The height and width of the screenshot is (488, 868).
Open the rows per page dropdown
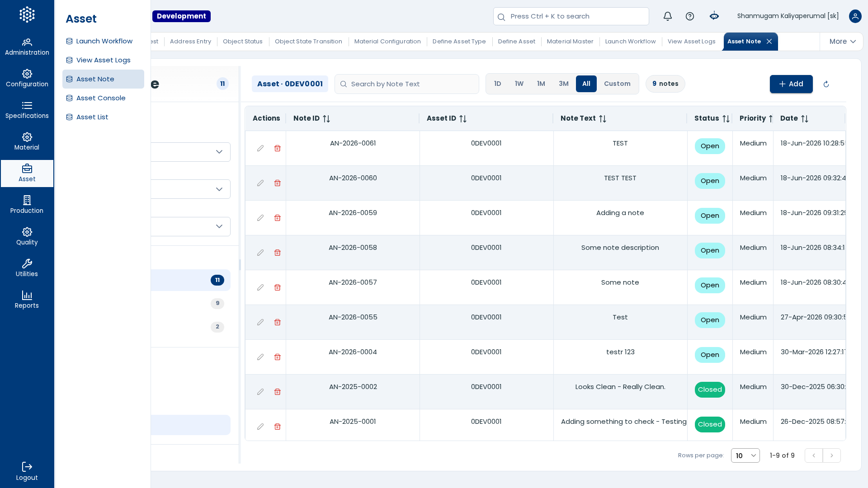coord(745,455)
